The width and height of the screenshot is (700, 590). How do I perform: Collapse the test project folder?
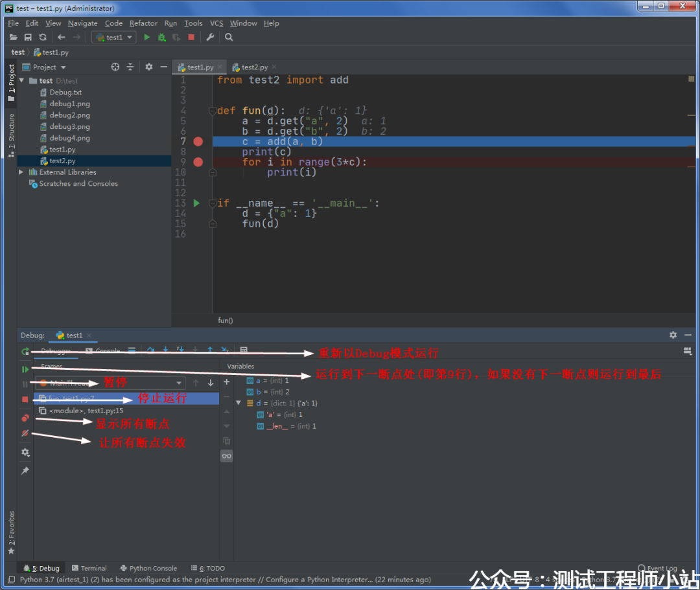tap(21, 81)
